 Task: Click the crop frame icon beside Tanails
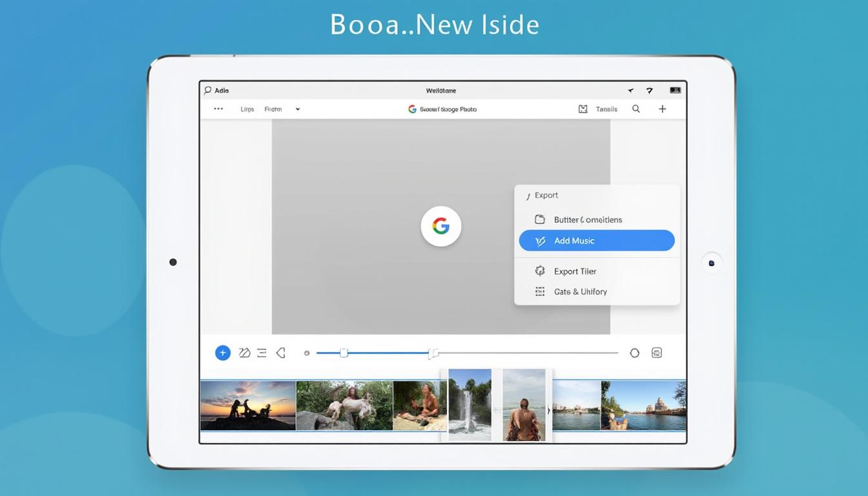pyautogui.click(x=581, y=108)
